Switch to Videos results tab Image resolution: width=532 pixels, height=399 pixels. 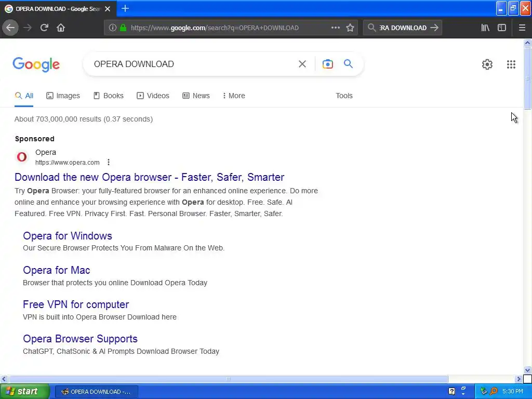[153, 96]
